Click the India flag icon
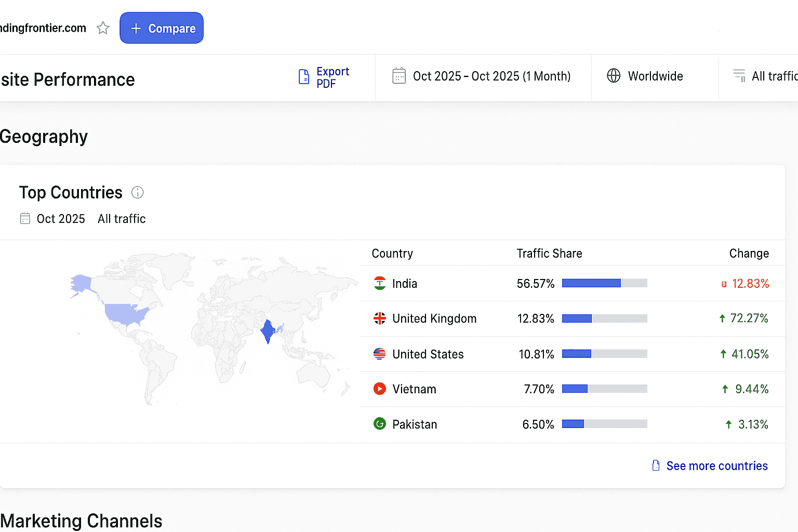 tap(380, 283)
